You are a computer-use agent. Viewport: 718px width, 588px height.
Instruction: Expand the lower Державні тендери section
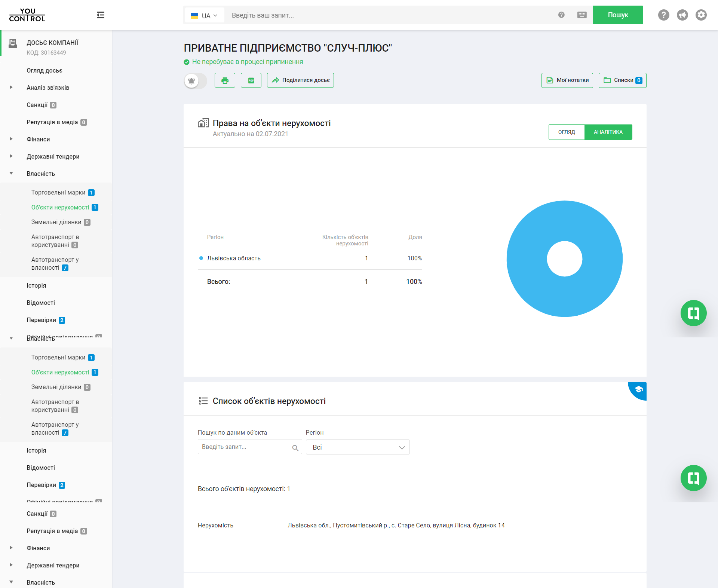click(11, 565)
